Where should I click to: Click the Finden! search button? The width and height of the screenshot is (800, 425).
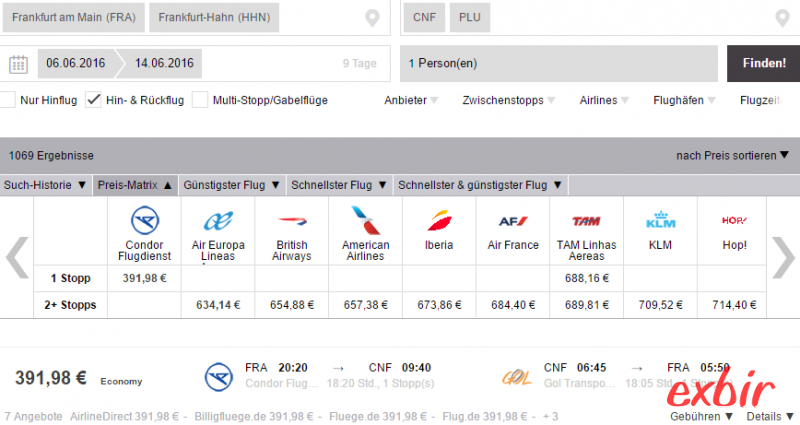[764, 63]
